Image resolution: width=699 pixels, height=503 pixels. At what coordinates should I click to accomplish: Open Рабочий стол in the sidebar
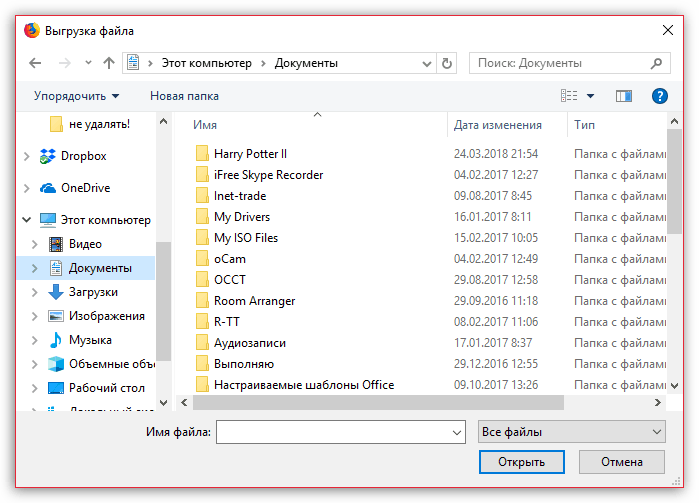pos(96,388)
